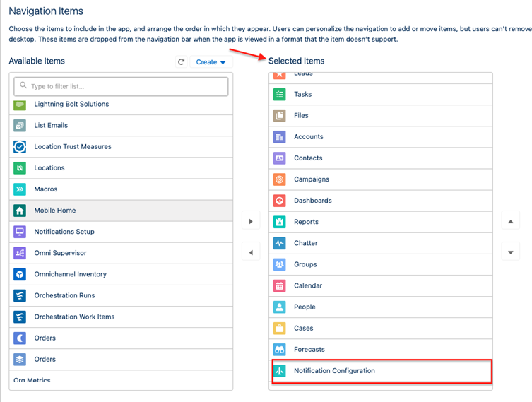Select Macros in available items
This screenshot has width=532, height=402.
coord(121,189)
